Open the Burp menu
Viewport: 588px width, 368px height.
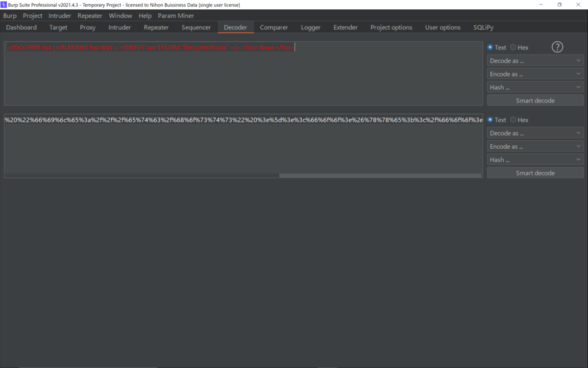[x=10, y=16]
